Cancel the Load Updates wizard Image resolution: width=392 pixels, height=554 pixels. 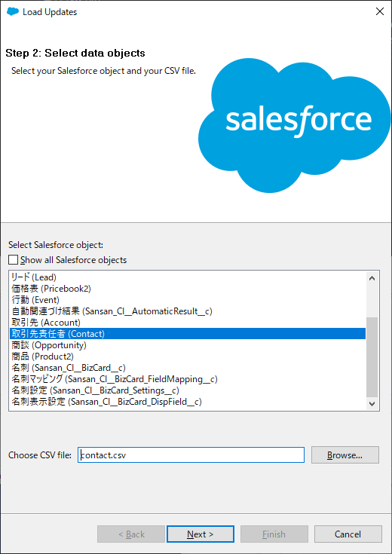348,534
